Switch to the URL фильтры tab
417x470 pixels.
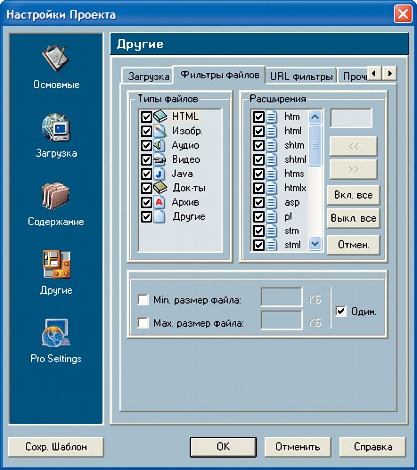[x=301, y=76]
